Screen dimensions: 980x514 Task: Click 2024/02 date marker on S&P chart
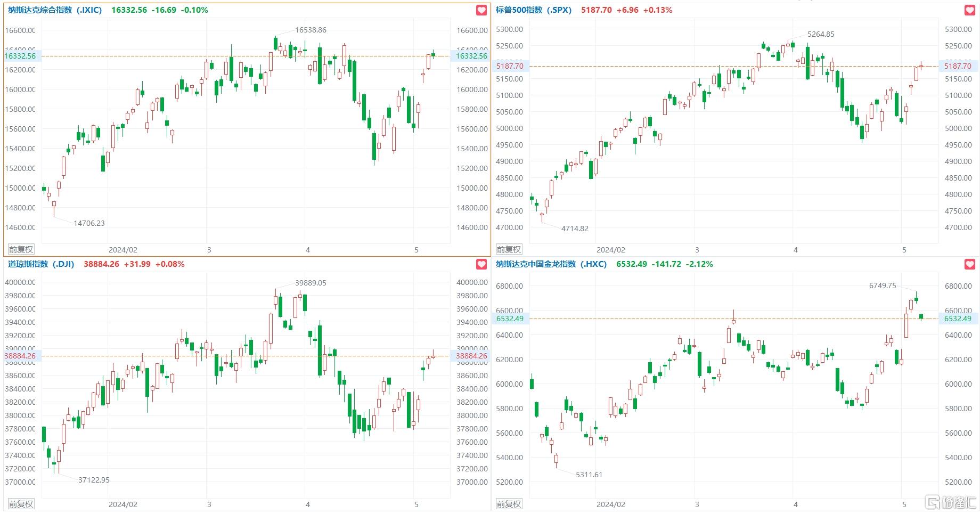(611, 250)
